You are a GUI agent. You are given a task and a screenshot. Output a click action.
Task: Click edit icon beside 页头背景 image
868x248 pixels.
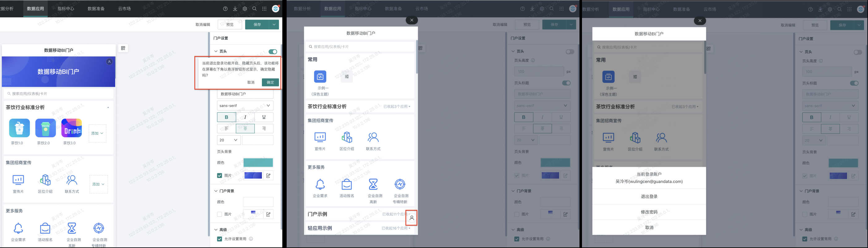click(268, 175)
